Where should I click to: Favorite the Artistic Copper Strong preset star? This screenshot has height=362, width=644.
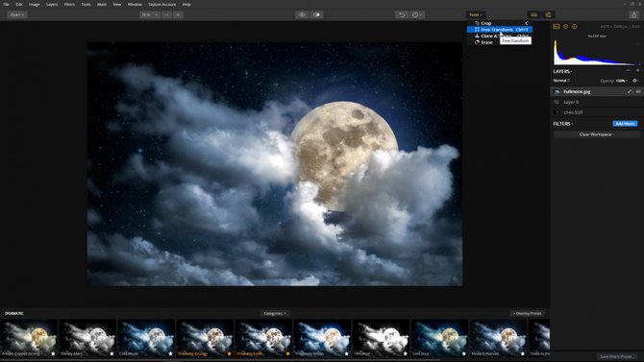[53, 353]
